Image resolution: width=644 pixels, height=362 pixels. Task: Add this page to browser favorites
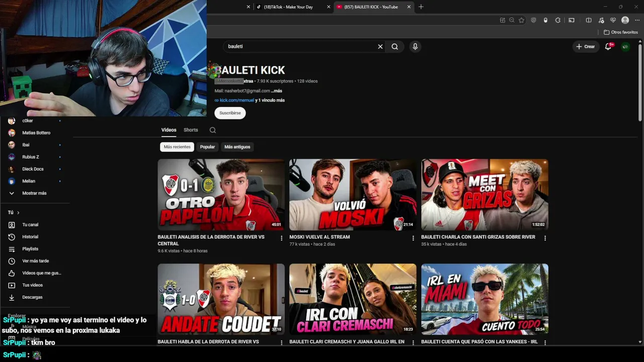(x=522, y=20)
